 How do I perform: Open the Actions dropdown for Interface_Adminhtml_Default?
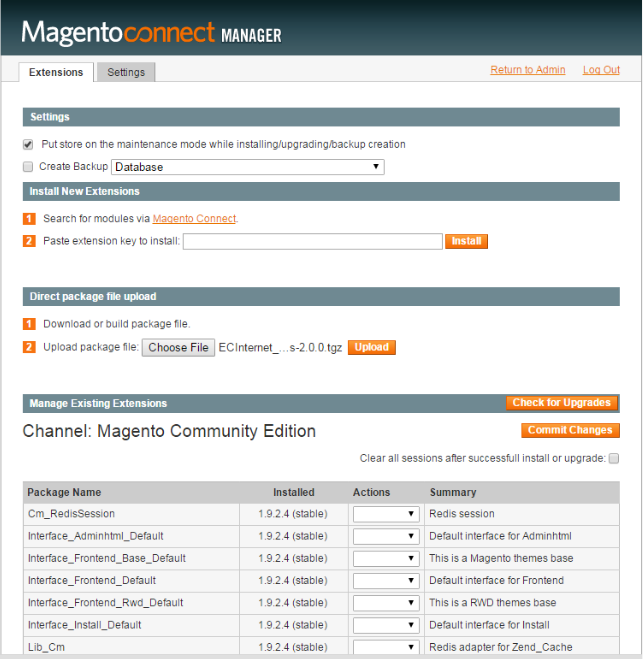coord(386,536)
